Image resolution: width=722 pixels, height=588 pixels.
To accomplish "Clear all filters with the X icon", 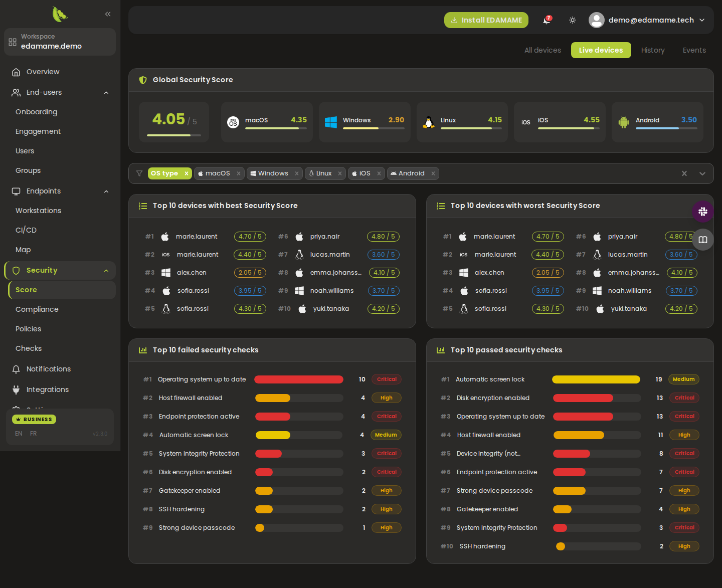I will 684,173.
